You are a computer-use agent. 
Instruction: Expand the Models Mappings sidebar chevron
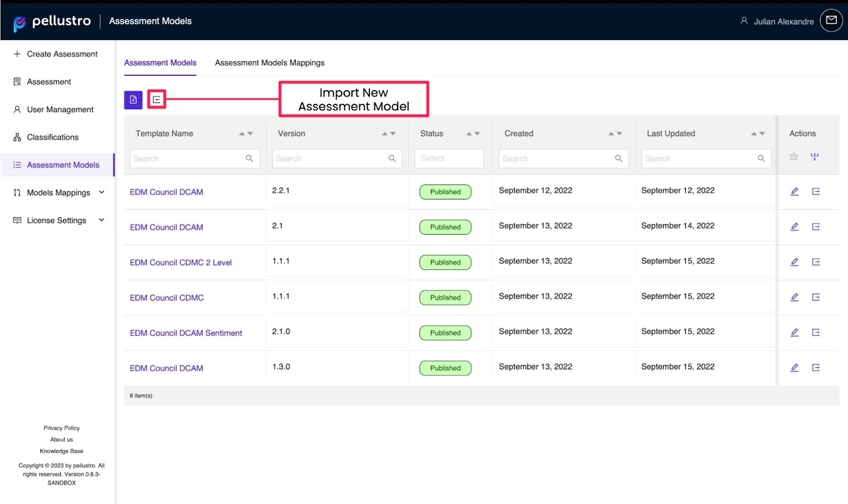pyautogui.click(x=102, y=192)
